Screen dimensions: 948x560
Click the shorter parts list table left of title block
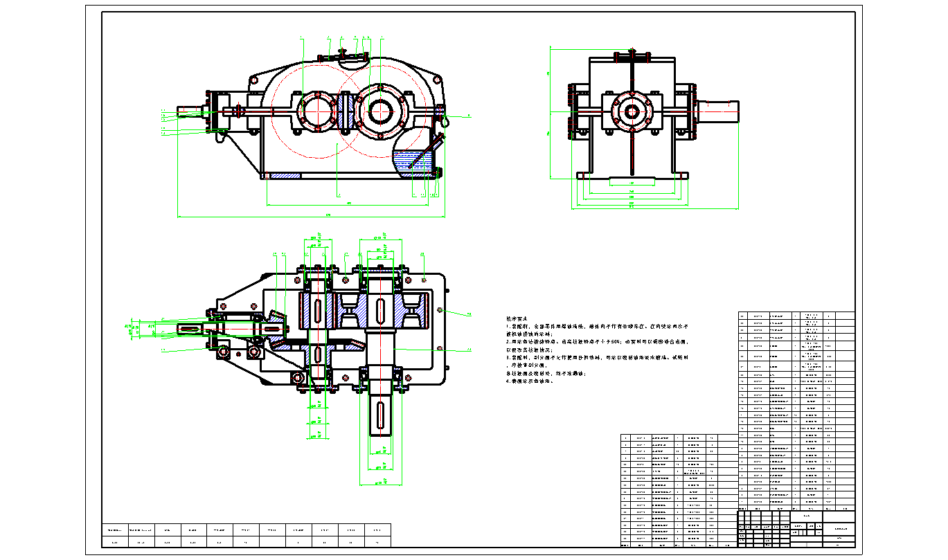(679, 490)
